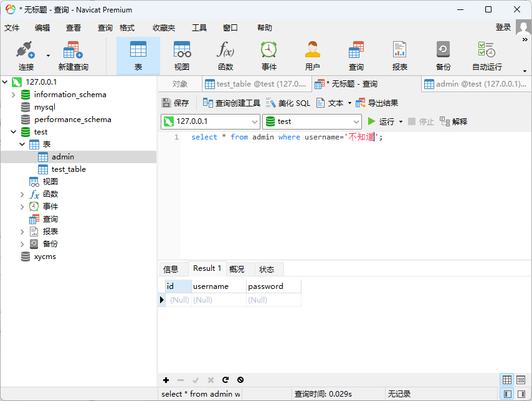
Task: Switch to form view in status bar
Action: pos(521,380)
